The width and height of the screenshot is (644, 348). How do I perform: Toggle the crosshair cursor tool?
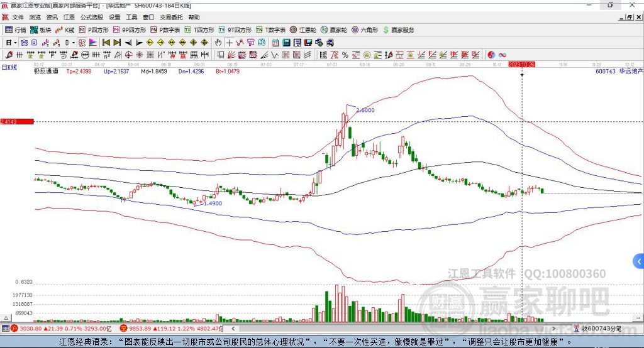pyautogui.click(x=229, y=43)
